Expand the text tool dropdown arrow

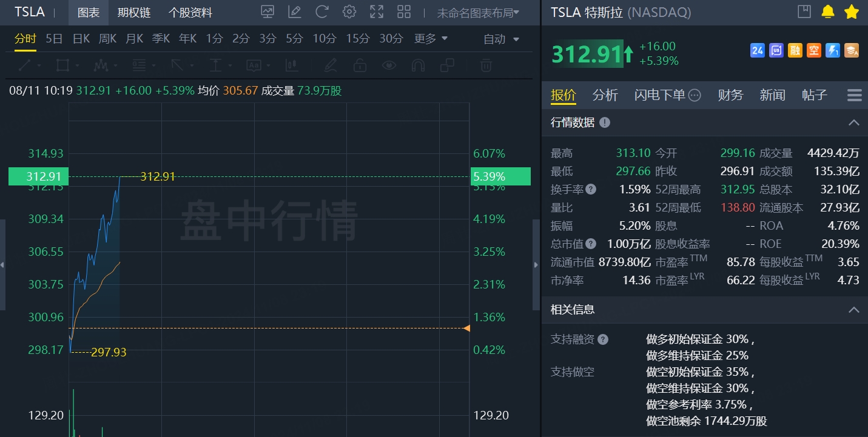click(267, 65)
